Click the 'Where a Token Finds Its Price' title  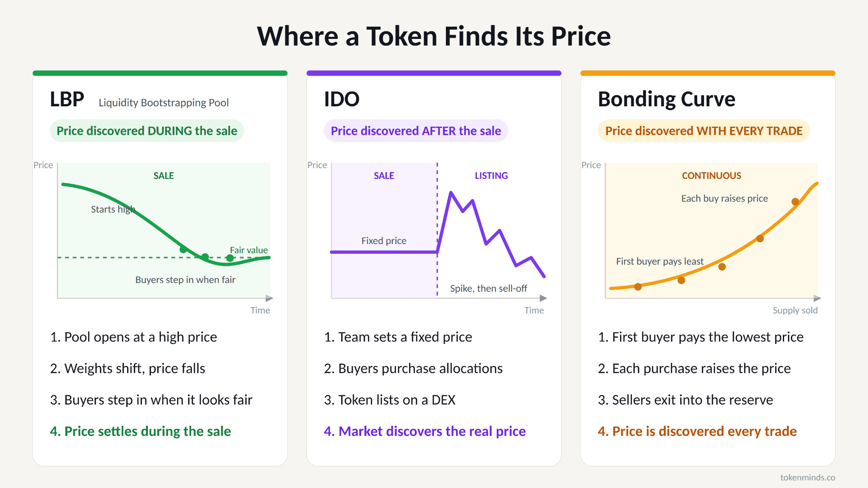434,36
